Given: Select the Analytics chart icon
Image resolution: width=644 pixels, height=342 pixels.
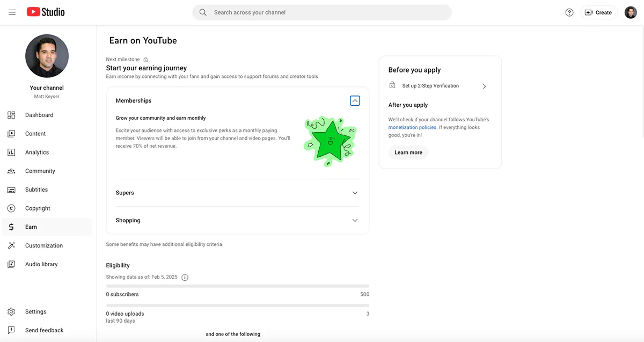Looking at the screenshot, I should [11, 152].
